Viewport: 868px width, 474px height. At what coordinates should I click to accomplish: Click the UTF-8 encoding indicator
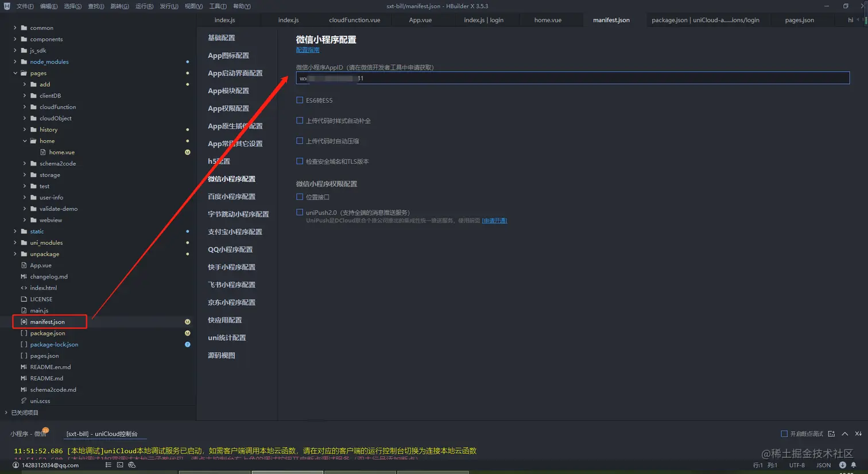pos(797,465)
